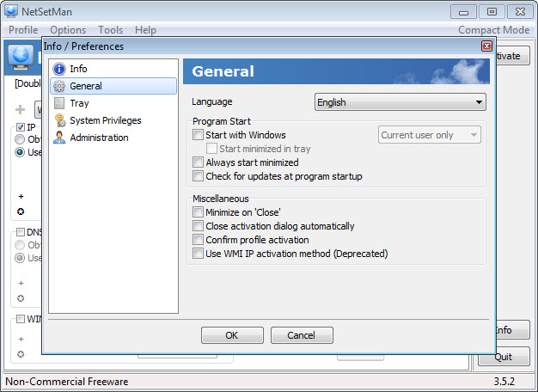The width and height of the screenshot is (538, 392).
Task: Select the Info icon in sidebar
Action: click(x=59, y=69)
